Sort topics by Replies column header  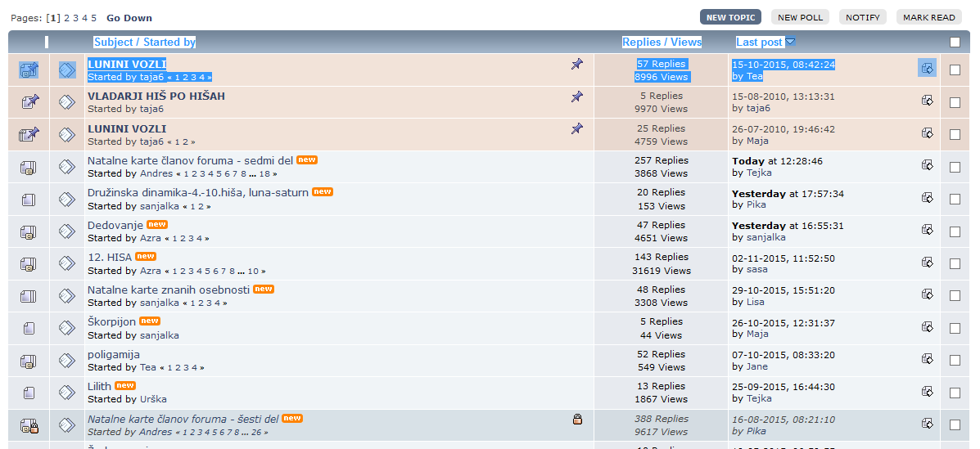[x=641, y=43]
